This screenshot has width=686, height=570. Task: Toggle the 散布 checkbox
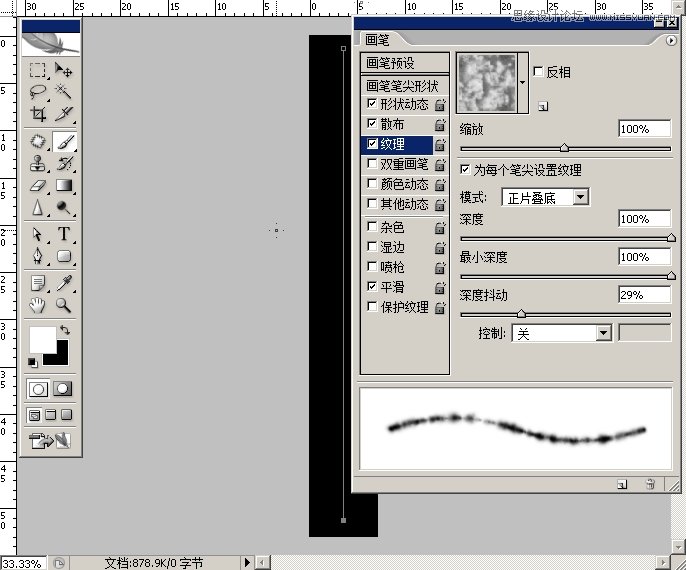tap(372, 123)
